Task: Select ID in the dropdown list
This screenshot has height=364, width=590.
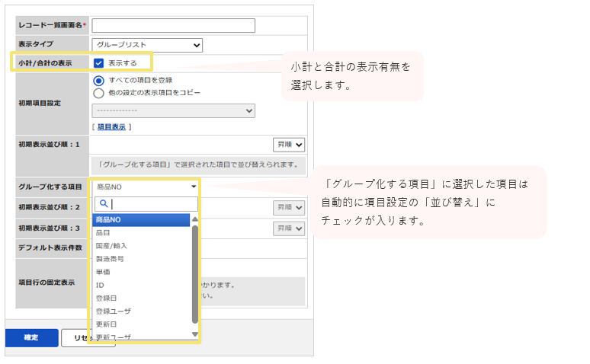Action: coord(141,286)
